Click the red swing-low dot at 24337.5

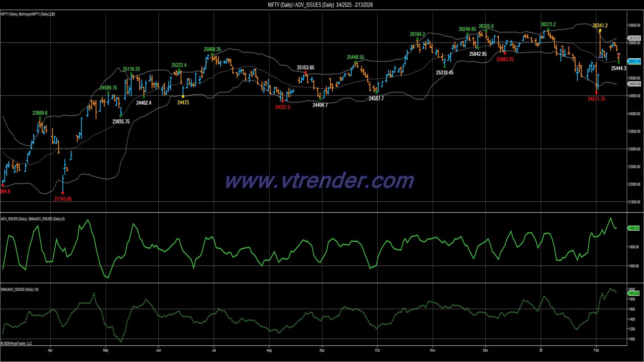pos(282,101)
